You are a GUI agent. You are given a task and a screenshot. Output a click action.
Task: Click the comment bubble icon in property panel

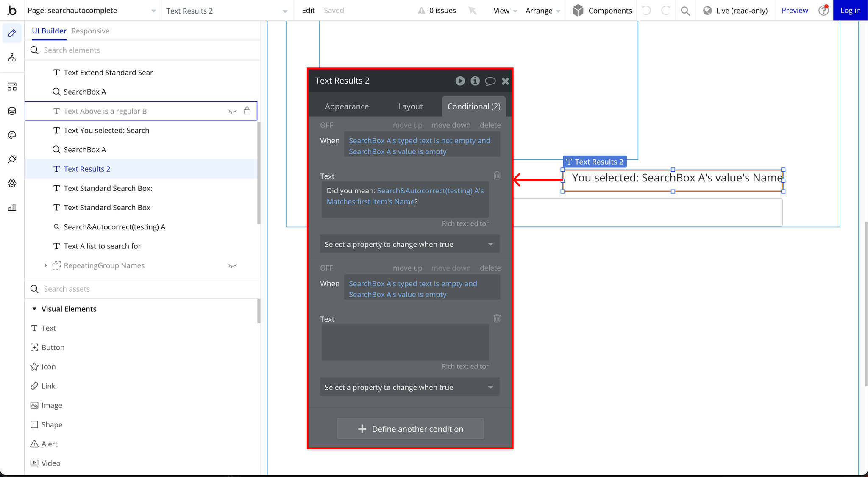coord(490,81)
